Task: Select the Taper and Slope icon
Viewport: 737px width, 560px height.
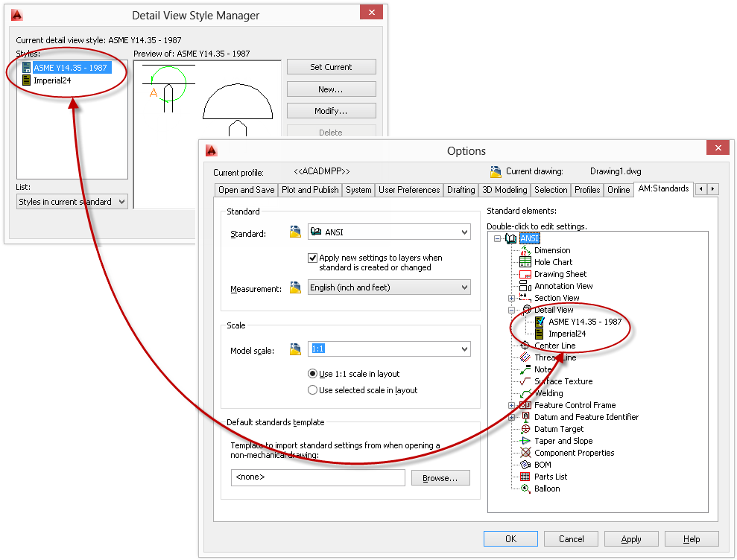Action: click(525, 441)
